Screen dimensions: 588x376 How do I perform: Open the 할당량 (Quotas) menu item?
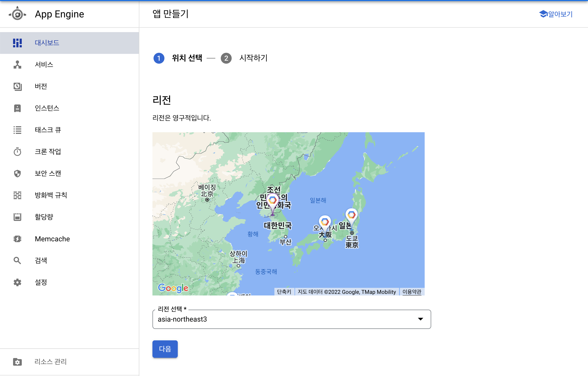44,217
